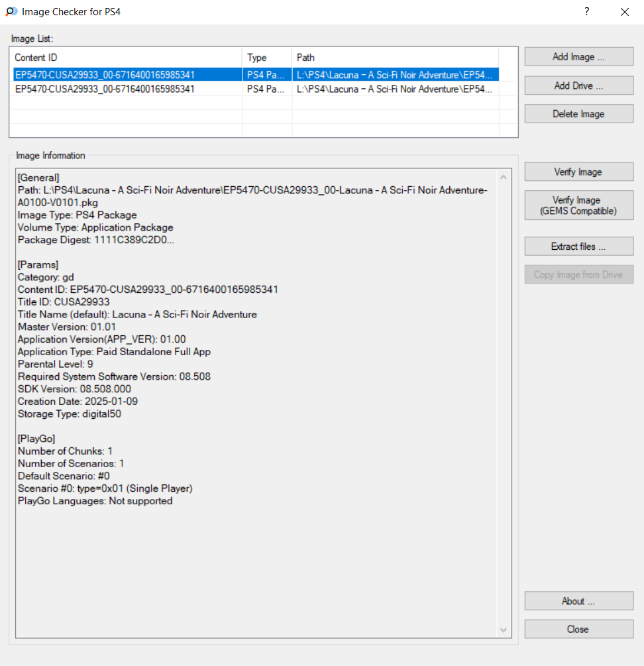Click the [General] section heading
The width and height of the screenshot is (644, 666).
38,178
